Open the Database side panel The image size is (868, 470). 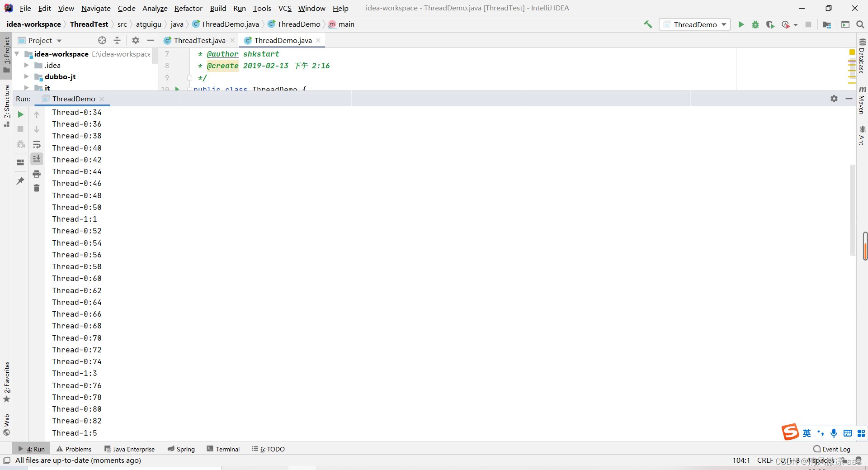(862, 56)
